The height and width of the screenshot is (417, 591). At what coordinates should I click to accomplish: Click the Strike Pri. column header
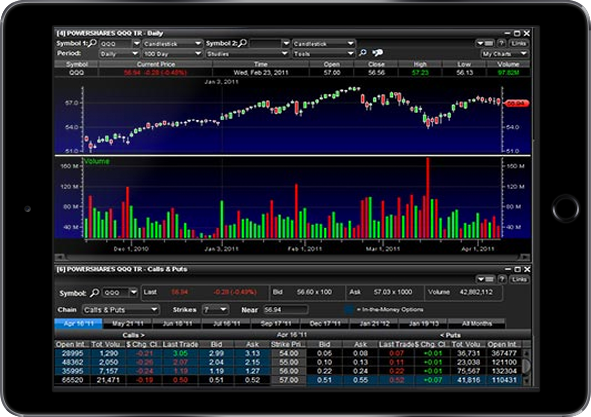click(288, 344)
